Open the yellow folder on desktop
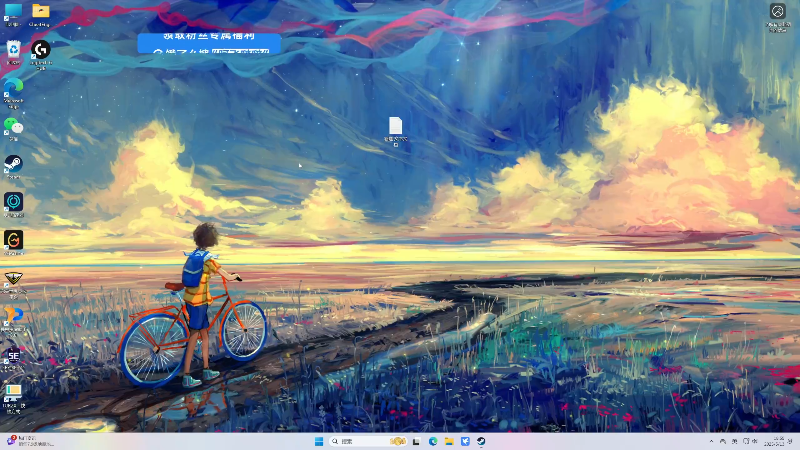This screenshot has width=800, height=450. point(40,14)
